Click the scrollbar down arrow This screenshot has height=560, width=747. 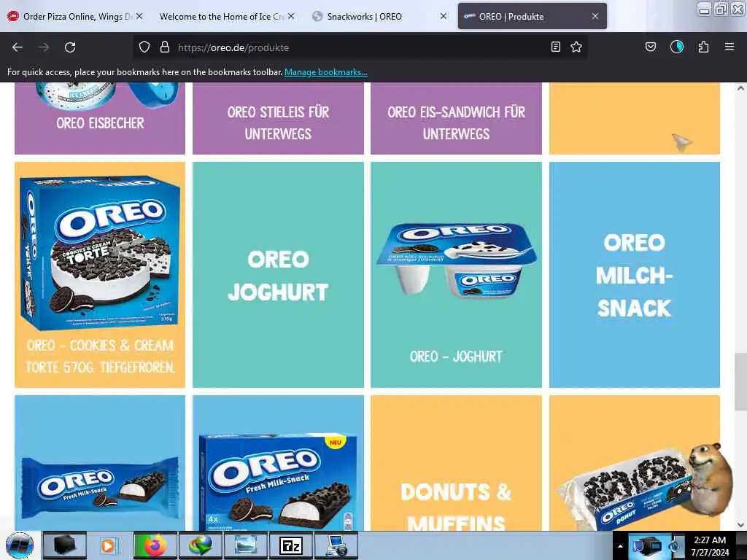(740, 525)
